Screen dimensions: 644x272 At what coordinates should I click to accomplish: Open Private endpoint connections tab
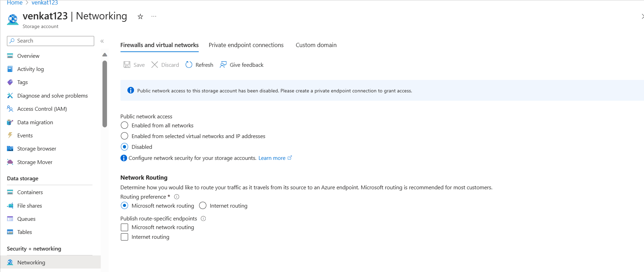246,45
